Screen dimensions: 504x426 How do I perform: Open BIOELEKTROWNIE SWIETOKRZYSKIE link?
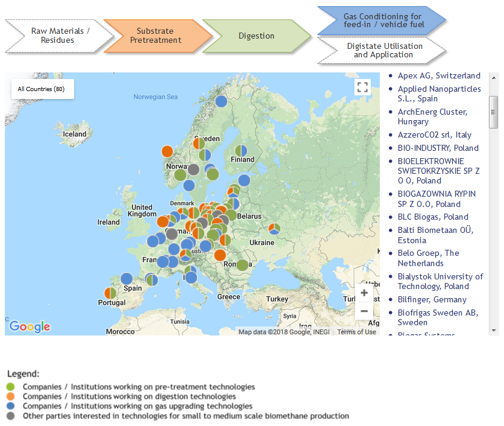439,171
